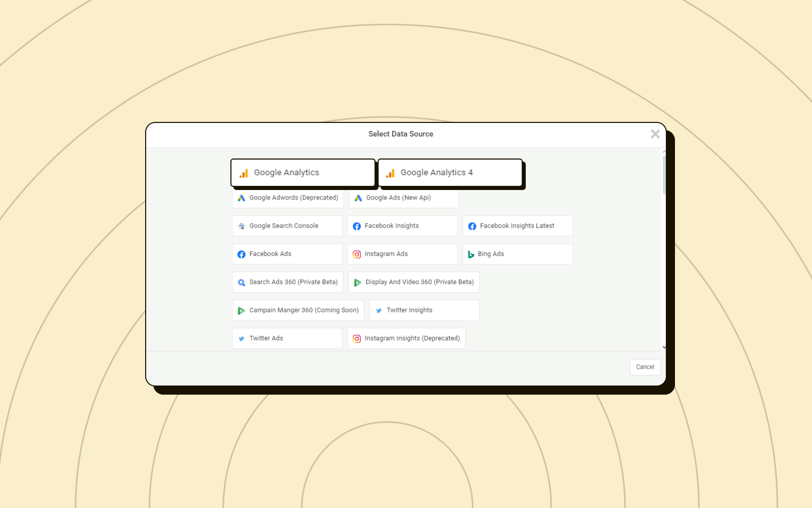Choose the Instagram Ads data source
The image size is (812, 508).
click(x=402, y=254)
